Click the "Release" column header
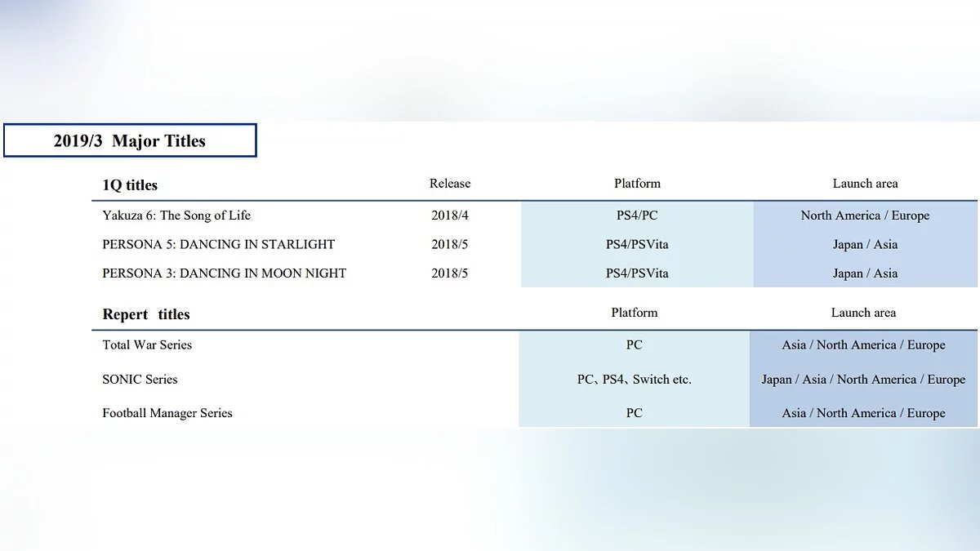 [450, 184]
